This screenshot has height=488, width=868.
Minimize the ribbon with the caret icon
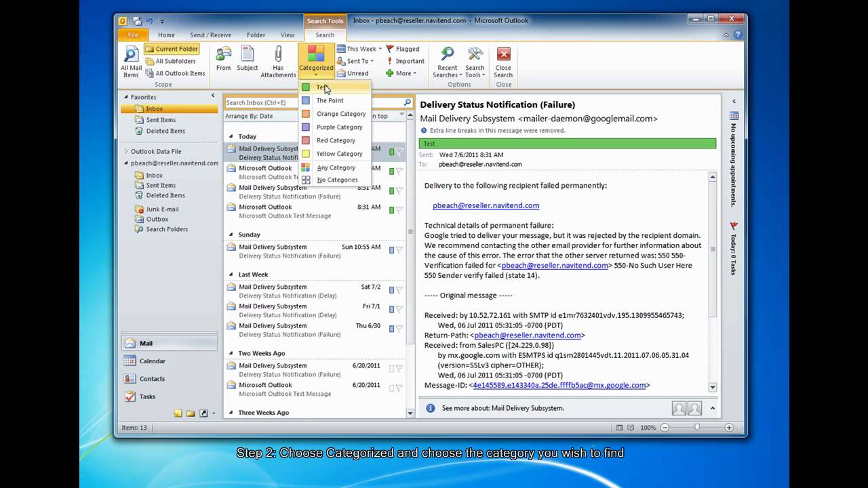[727, 35]
